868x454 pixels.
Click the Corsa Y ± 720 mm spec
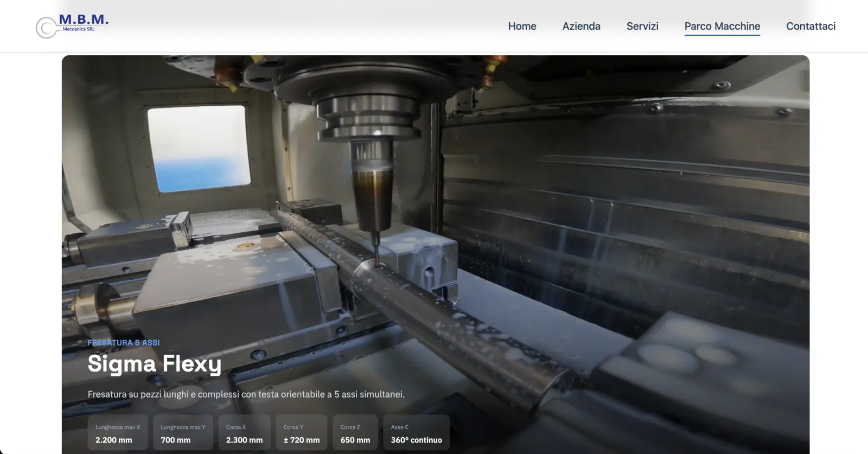tap(302, 433)
